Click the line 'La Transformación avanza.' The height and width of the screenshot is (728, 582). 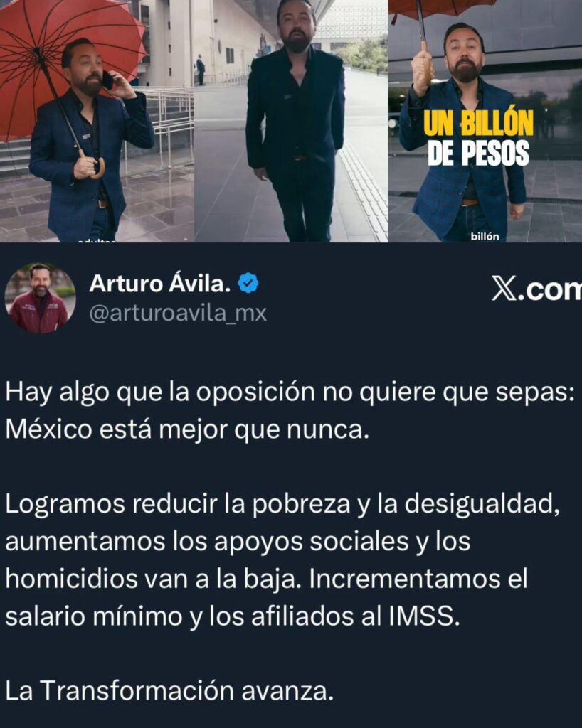coord(169,691)
